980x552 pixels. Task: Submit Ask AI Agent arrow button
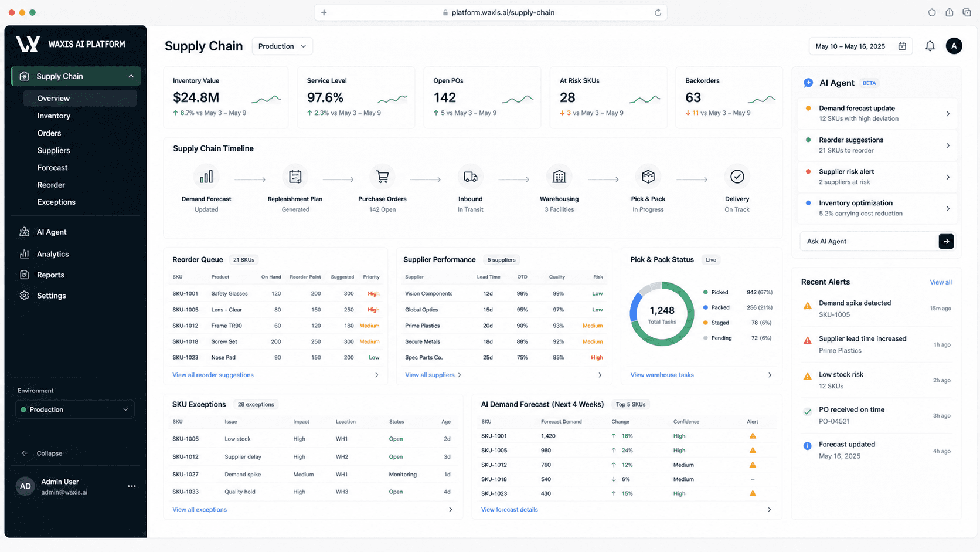946,241
